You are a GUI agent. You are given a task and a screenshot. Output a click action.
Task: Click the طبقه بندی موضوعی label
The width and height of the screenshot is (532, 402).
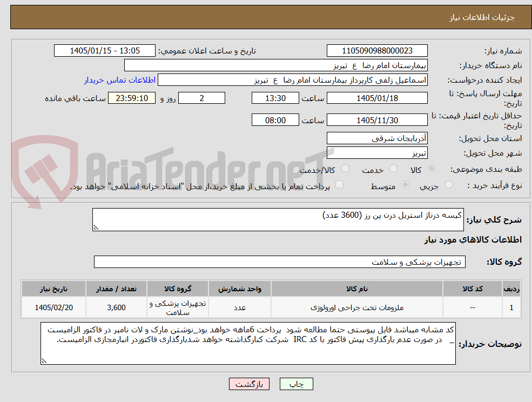(x=486, y=169)
